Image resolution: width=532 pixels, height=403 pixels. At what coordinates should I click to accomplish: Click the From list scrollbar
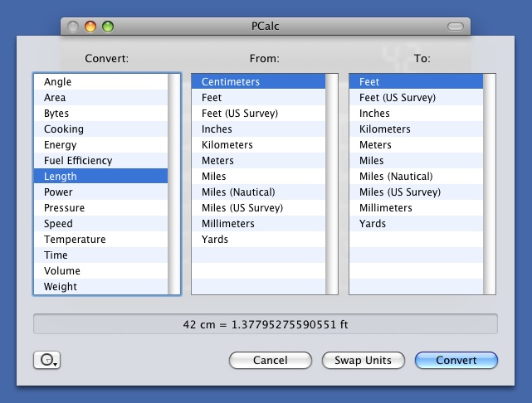(332, 184)
